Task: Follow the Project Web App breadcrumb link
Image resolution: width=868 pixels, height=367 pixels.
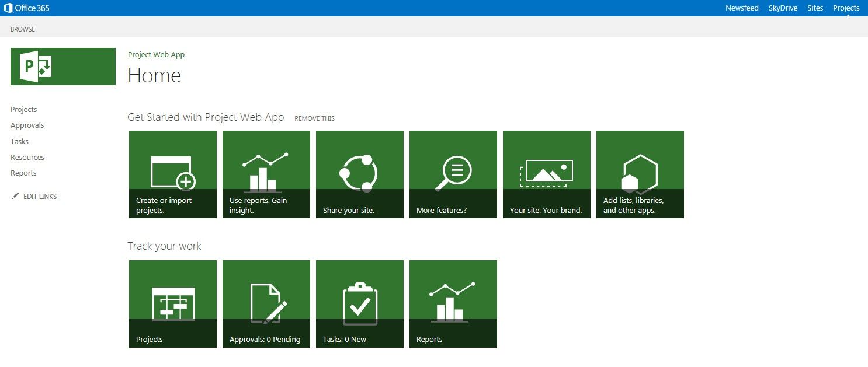Action: click(156, 55)
